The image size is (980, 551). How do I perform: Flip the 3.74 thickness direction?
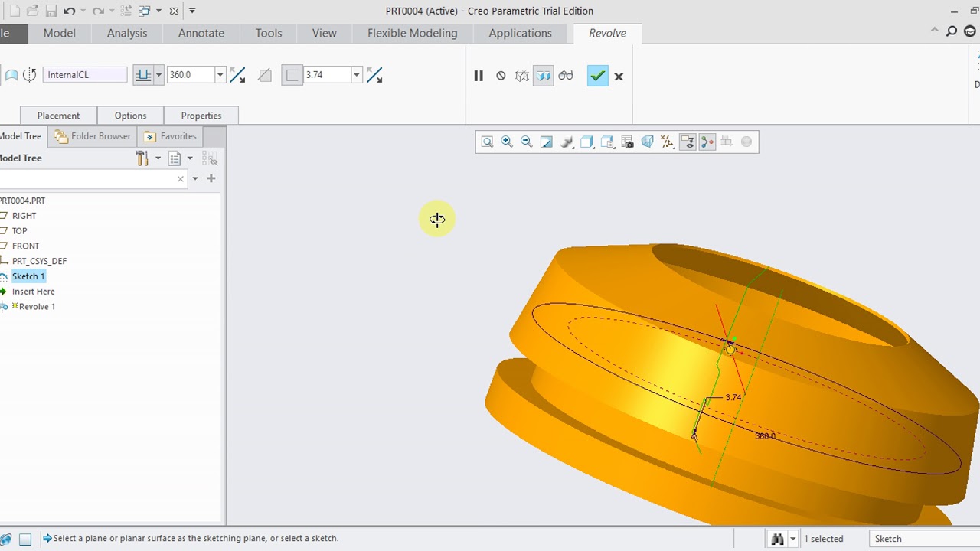click(x=374, y=75)
